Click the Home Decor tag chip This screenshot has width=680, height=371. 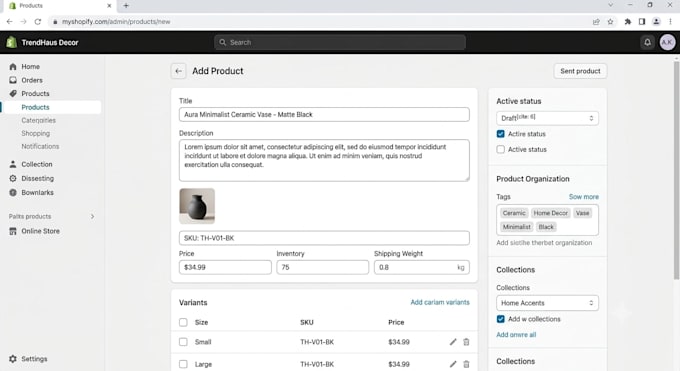click(x=550, y=213)
